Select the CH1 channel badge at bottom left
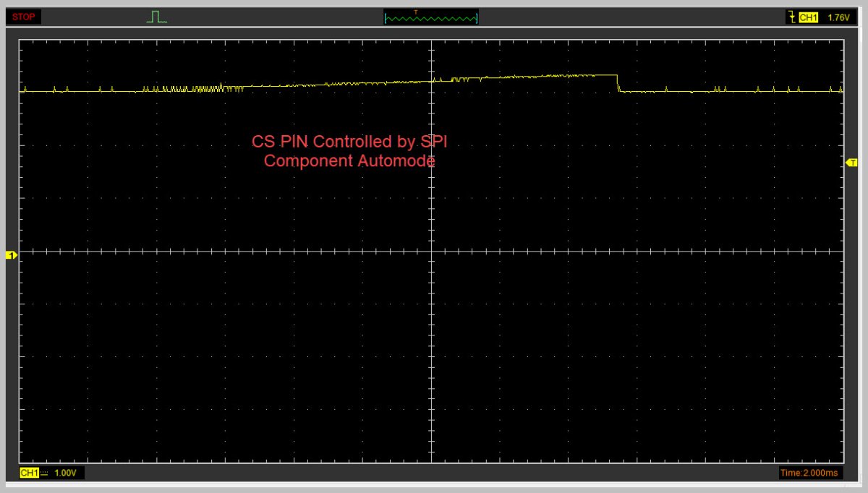 (x=28, y=473)
